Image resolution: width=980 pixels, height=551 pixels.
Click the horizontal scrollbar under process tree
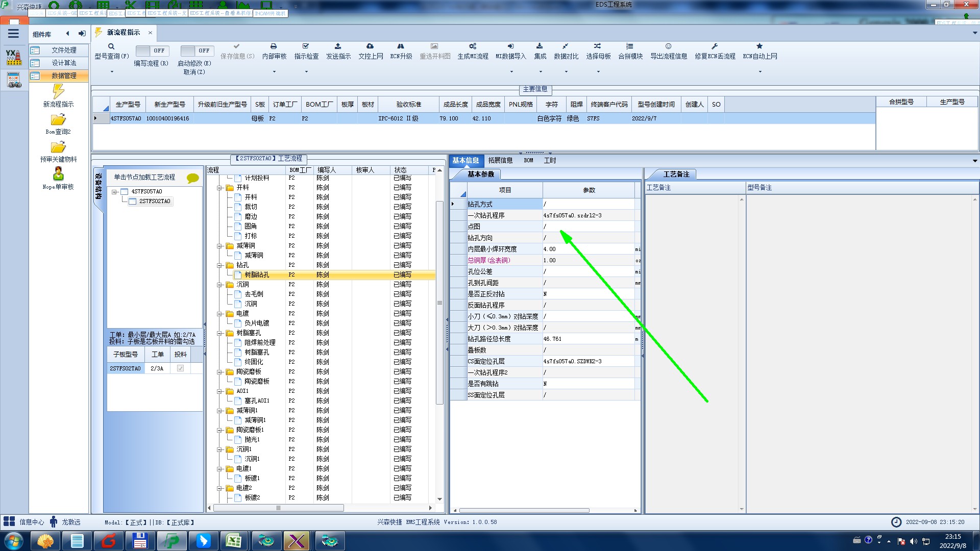point(278,508)
